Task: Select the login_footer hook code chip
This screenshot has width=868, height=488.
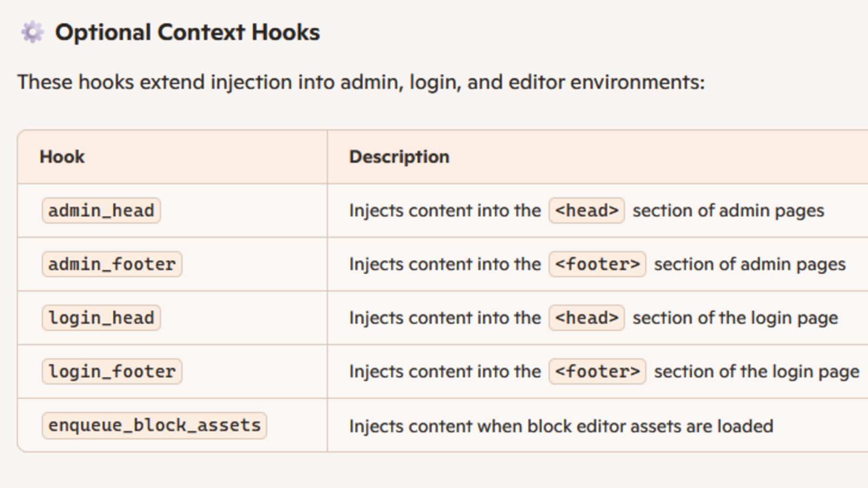Action: tap(112, 371)
